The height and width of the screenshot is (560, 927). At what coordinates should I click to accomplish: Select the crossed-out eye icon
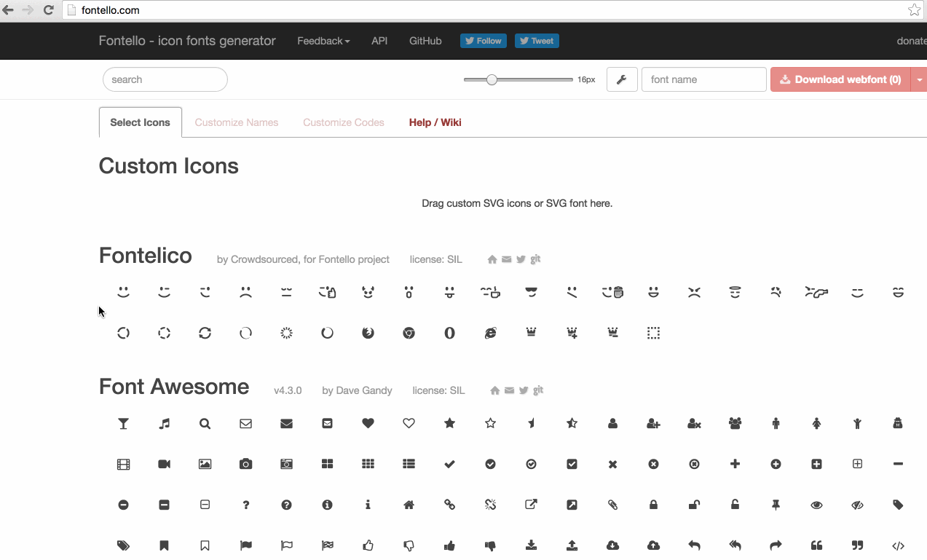[x=858, y=505]
